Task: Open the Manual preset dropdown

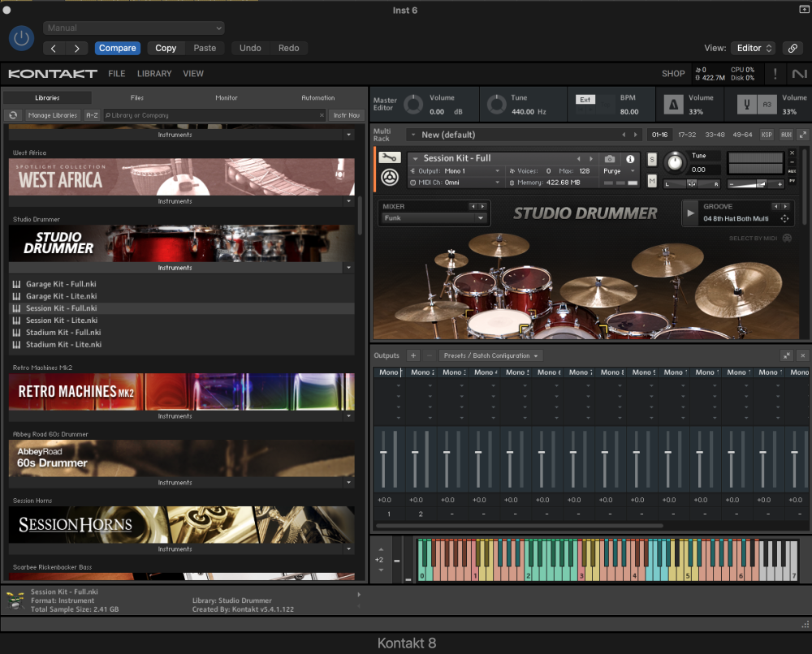Action: [134, 28]
